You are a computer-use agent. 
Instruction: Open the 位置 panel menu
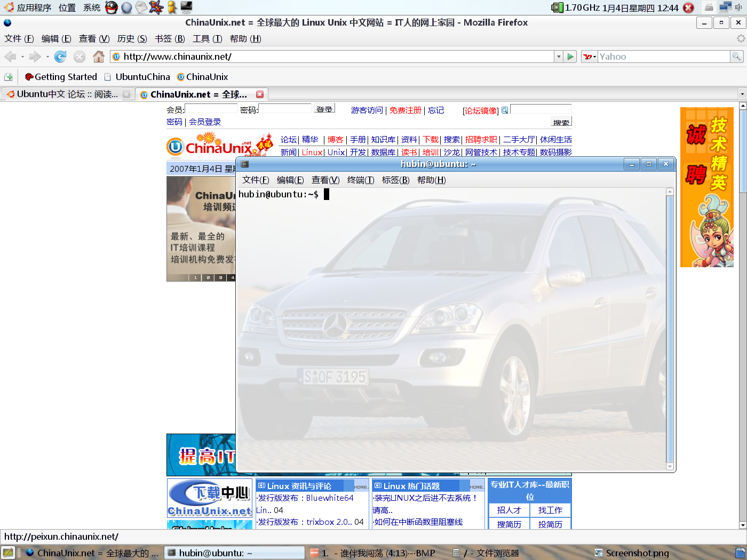[67, 7]
